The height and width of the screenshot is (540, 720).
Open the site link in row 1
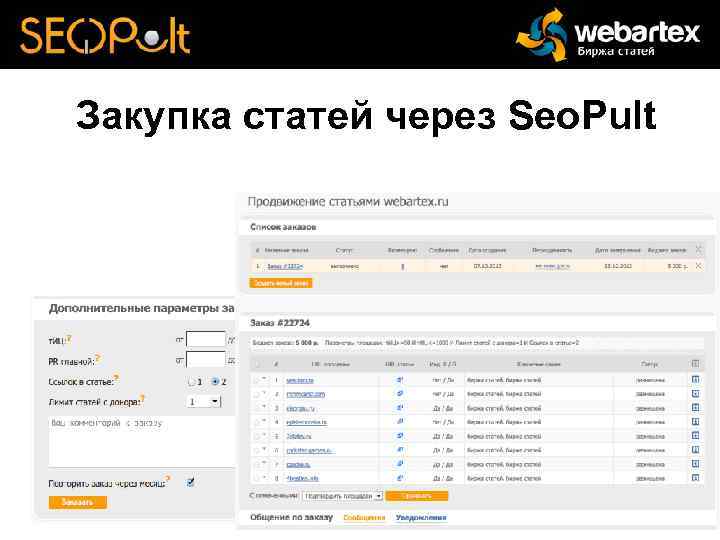click(300, 381)
